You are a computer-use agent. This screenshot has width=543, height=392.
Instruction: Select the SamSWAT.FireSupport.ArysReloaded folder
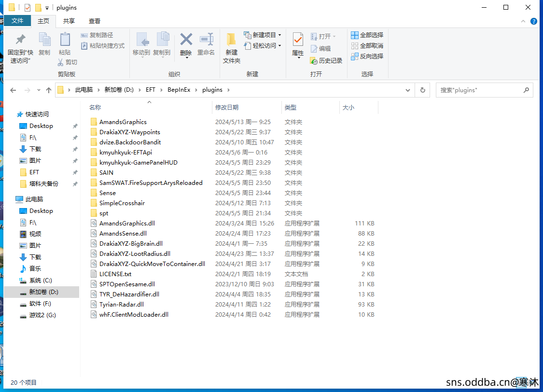pos(151,182)
